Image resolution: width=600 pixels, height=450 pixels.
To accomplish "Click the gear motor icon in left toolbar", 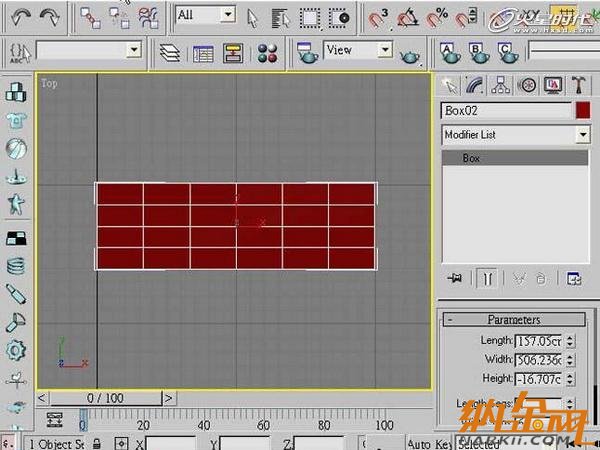I will [x=16, y=350].
